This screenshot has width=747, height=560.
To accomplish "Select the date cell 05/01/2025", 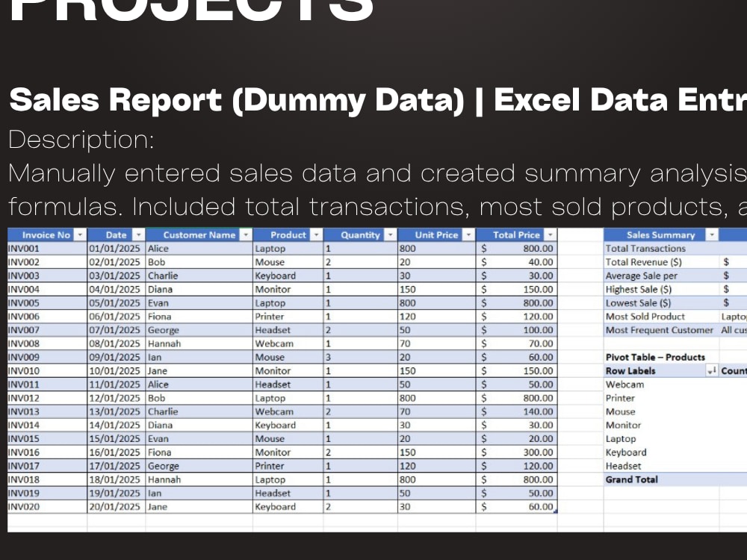I will pos(117,303).
